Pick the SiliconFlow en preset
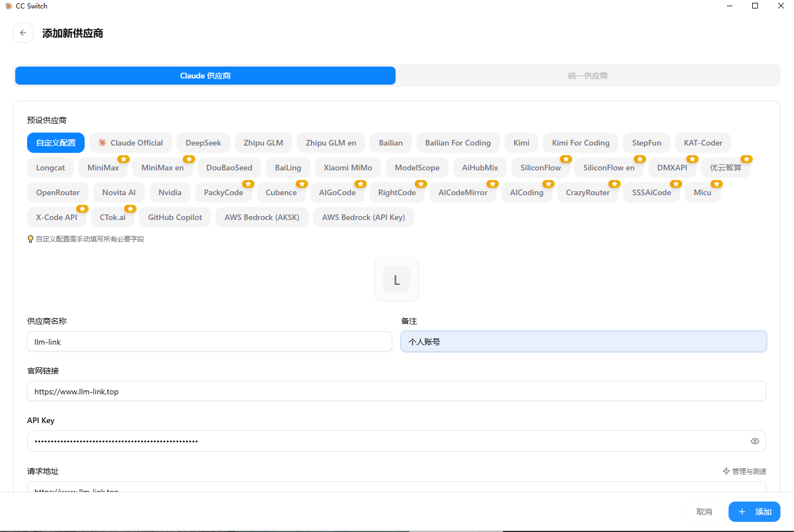 click(x=609, y=168)
